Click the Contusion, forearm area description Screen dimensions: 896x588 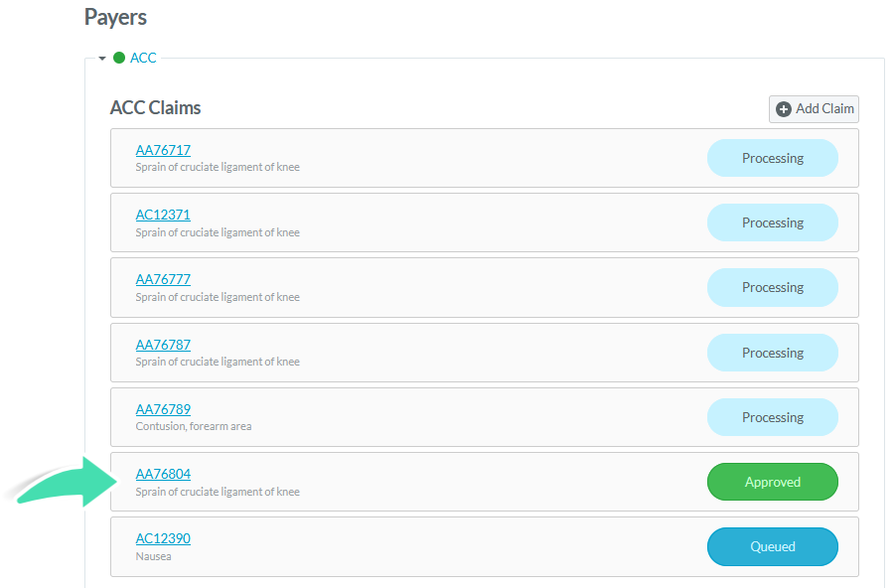pos(194,426)
